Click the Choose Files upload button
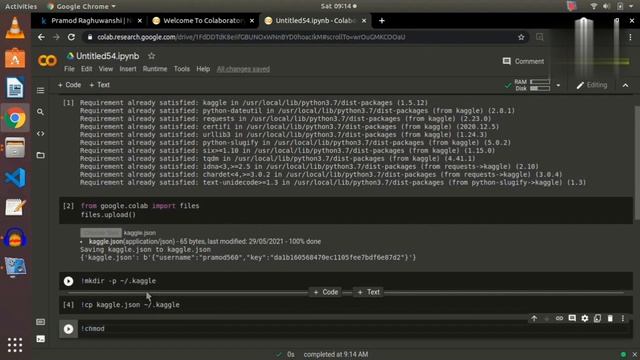 (101, 233)
